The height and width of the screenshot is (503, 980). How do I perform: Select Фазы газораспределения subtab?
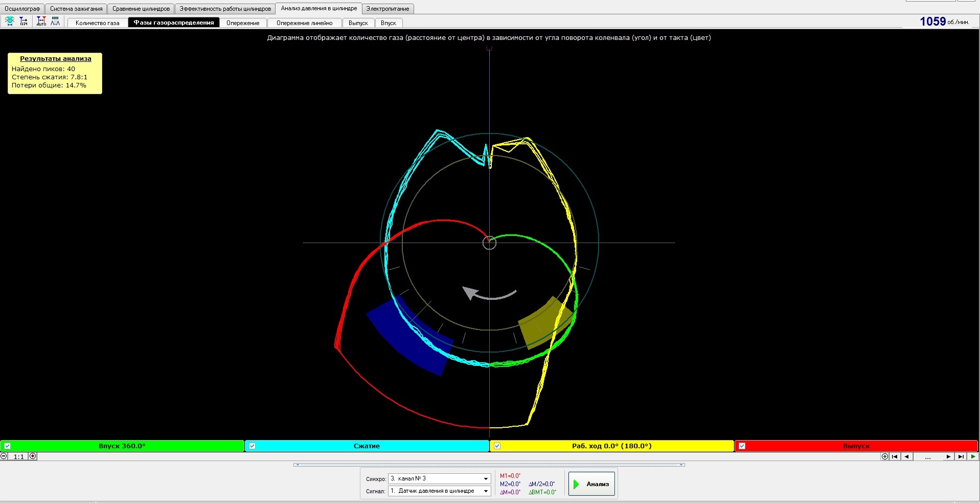174,23
